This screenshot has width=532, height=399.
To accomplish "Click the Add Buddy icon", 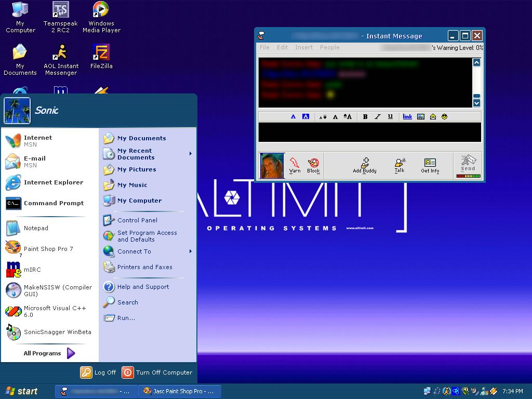I will point(365,165).
